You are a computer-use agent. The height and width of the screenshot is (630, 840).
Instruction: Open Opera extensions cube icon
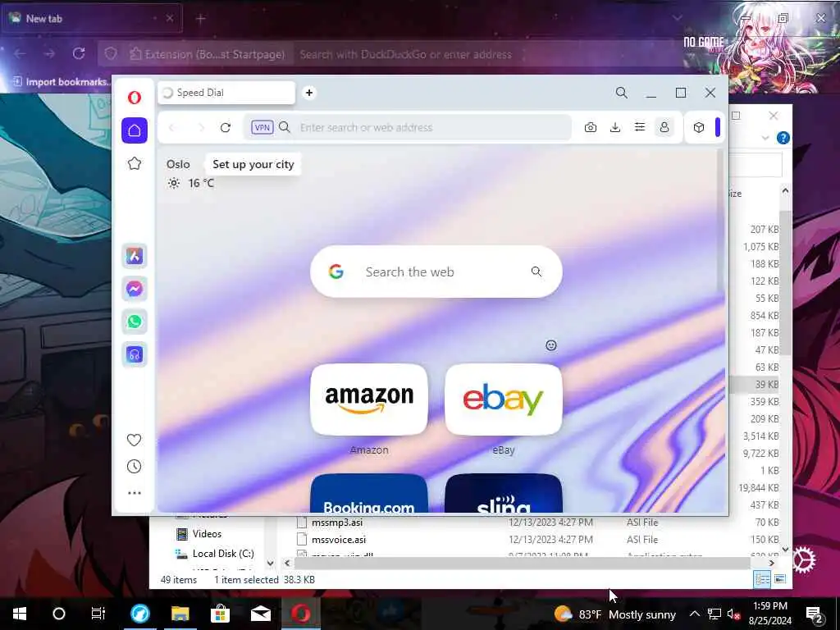click(699, 127)
